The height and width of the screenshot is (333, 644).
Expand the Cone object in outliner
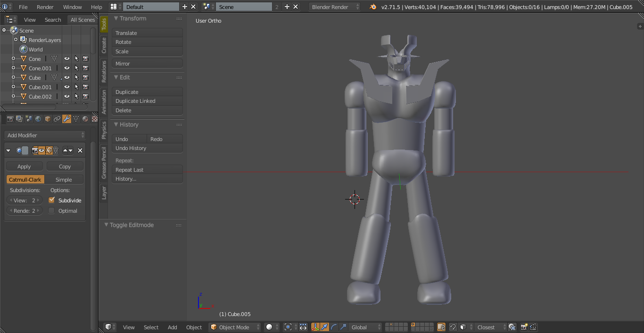[13, 59]
